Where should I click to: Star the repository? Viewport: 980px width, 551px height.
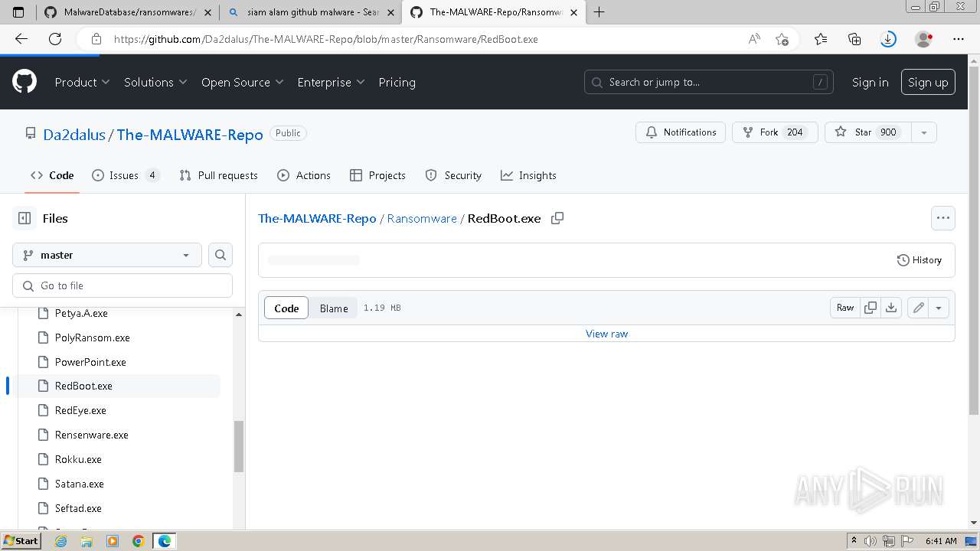[868, 132]
